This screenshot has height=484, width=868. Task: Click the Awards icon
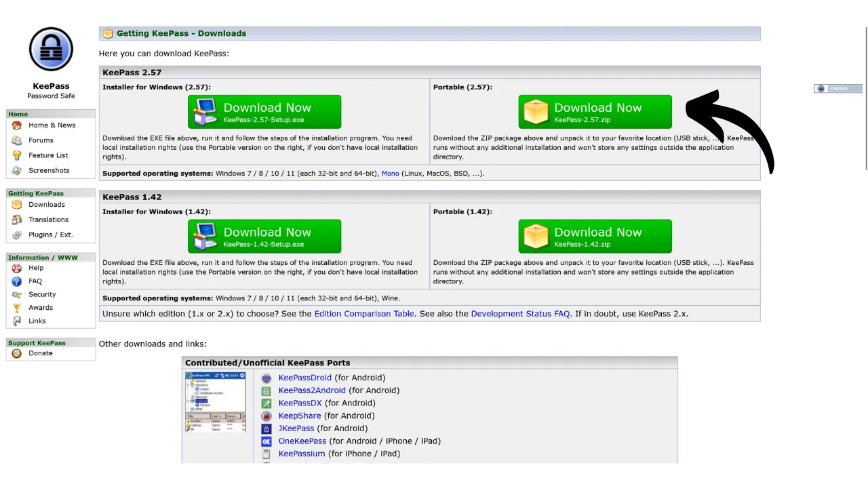[16, 307]
